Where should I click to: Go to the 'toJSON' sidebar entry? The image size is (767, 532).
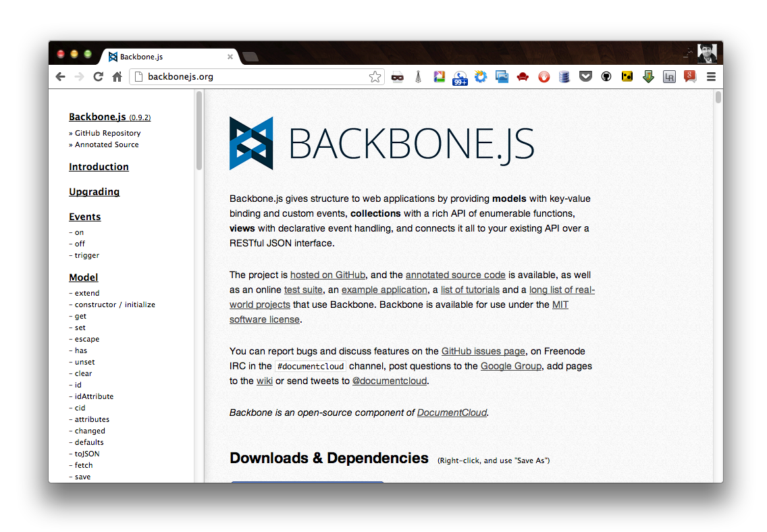87,454
